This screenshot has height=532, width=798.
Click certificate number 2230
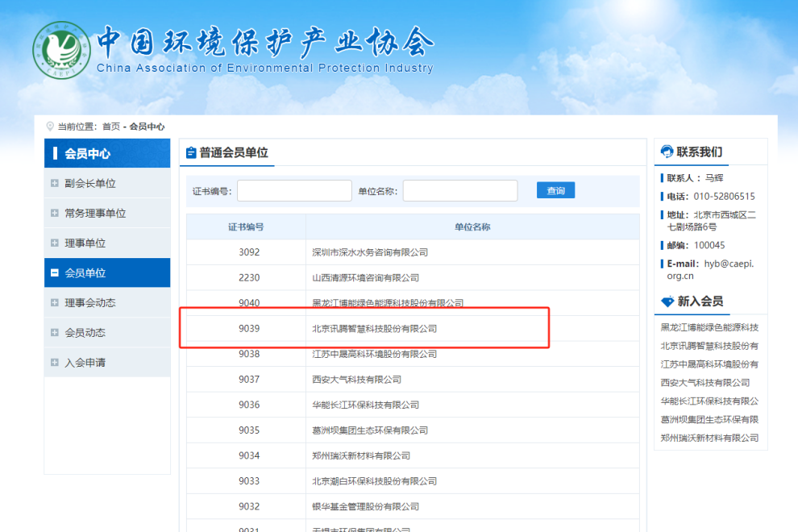coord(249,277)
